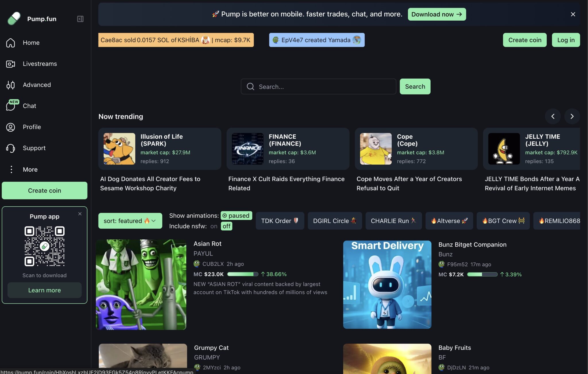588x374 pixels.
Task: Select the CHARLIE Run tag
Action: [393, 221]
